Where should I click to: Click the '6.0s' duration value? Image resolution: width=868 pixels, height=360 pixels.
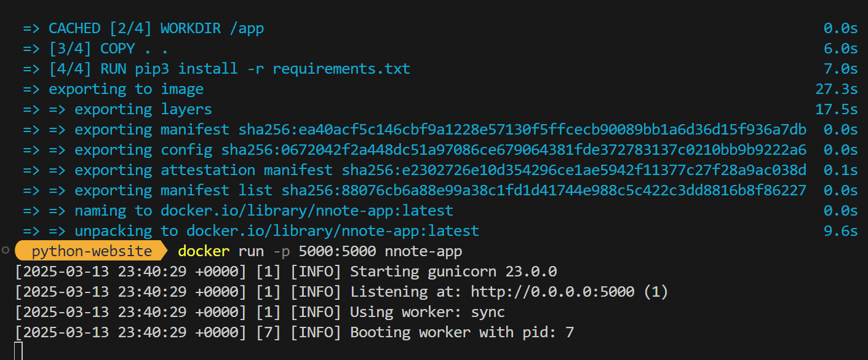[841, 49]
